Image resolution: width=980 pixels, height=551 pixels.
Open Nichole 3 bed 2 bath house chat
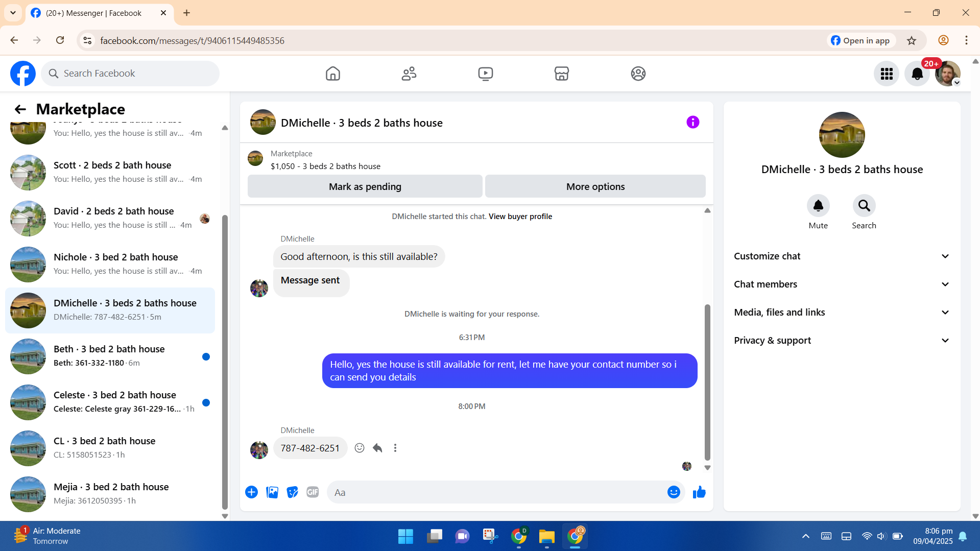pyautogui.click(x=110, y=265)
